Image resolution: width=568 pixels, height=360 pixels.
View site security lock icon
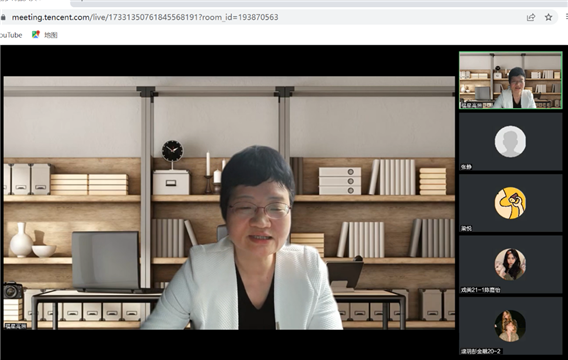click(3, 17)
